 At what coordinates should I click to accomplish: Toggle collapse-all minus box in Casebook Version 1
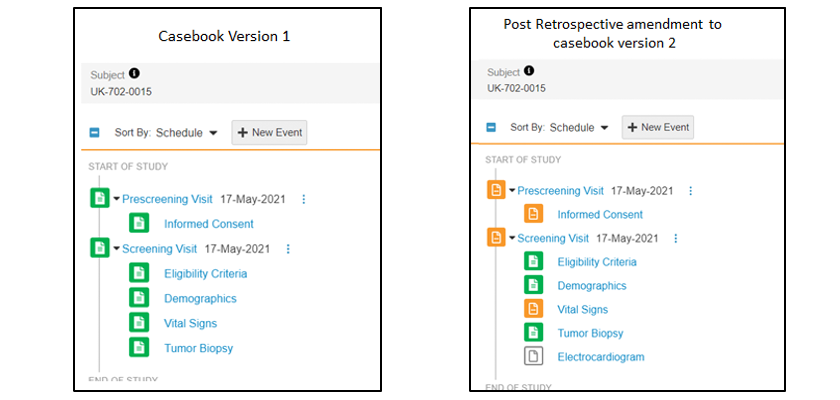click(95, 132)
